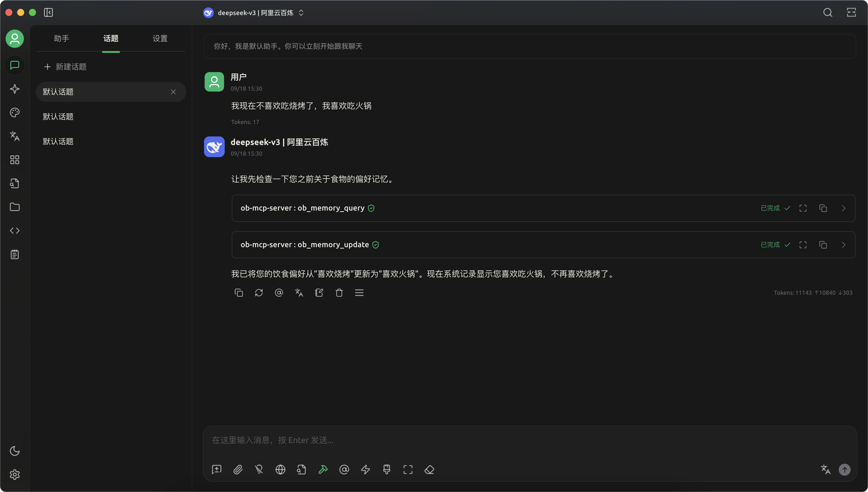Viewport: 868px width, 492px height.
Task: Attach a file with the paperclip icon
Action: (238, 470)
